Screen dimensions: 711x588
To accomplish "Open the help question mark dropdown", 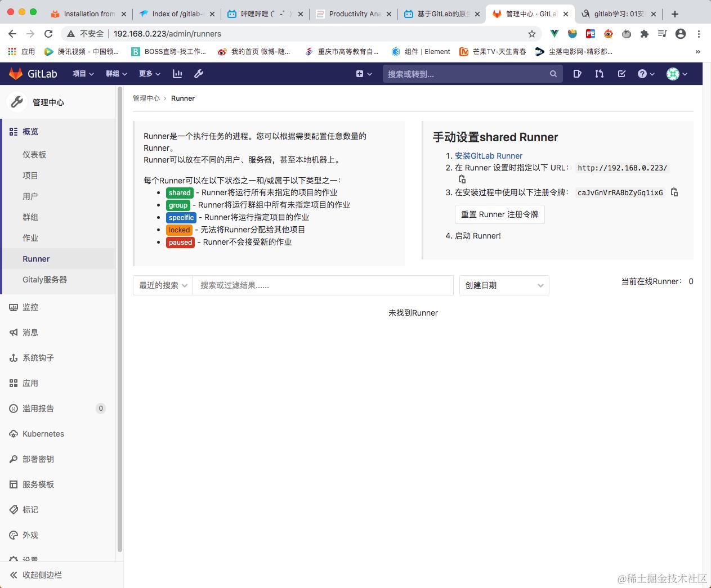I will 645,74.
